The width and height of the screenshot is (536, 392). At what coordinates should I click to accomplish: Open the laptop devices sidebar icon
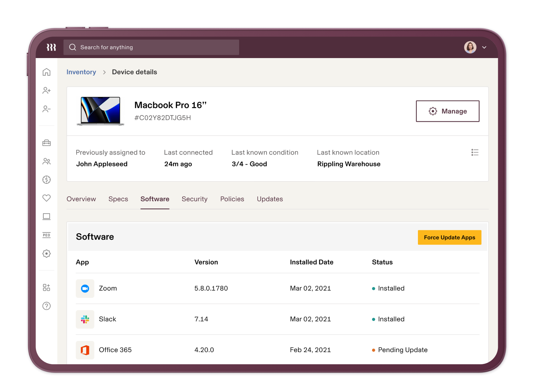pos(46,216)
